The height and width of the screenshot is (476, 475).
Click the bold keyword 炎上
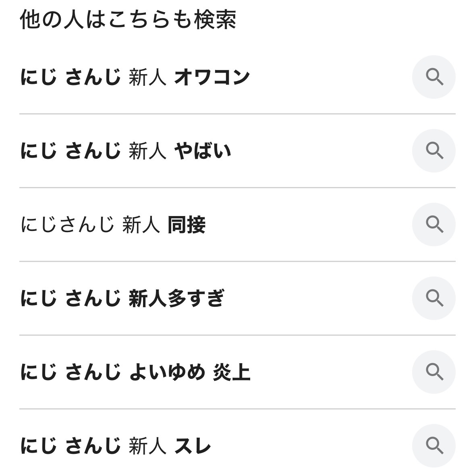[232, 372]
